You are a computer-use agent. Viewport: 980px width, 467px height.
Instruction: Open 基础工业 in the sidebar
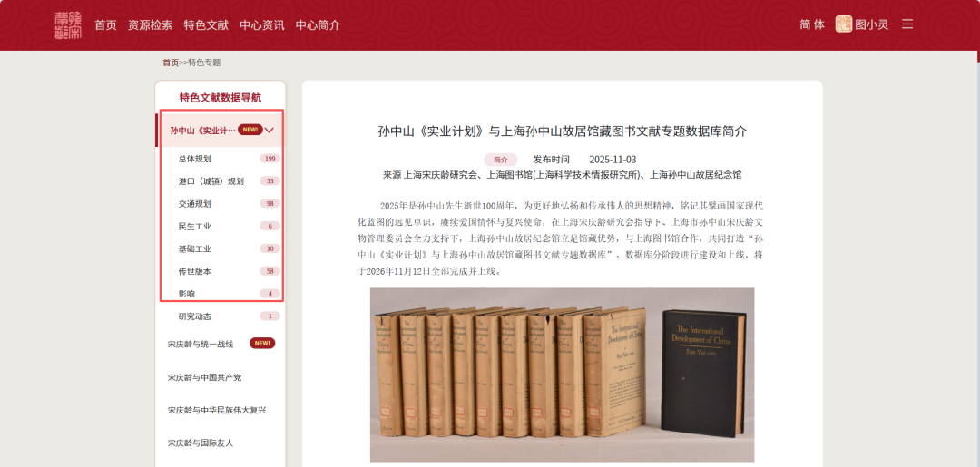[x=194, y=248]
